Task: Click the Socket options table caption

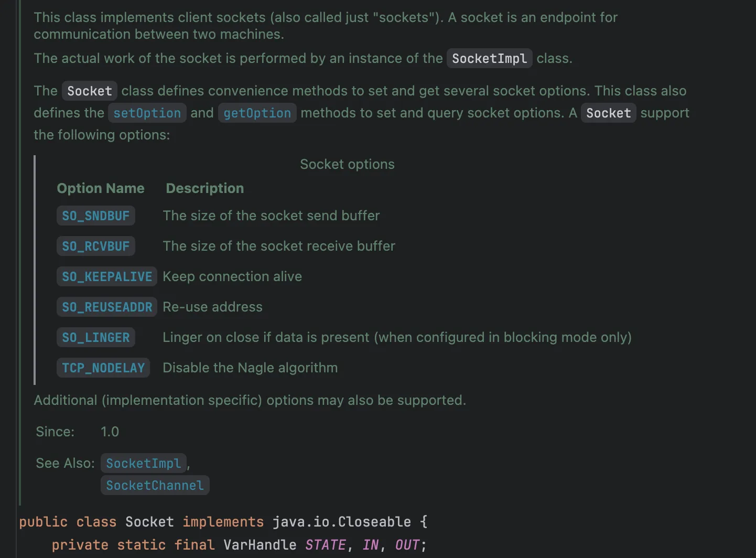Action: point(347,164)
